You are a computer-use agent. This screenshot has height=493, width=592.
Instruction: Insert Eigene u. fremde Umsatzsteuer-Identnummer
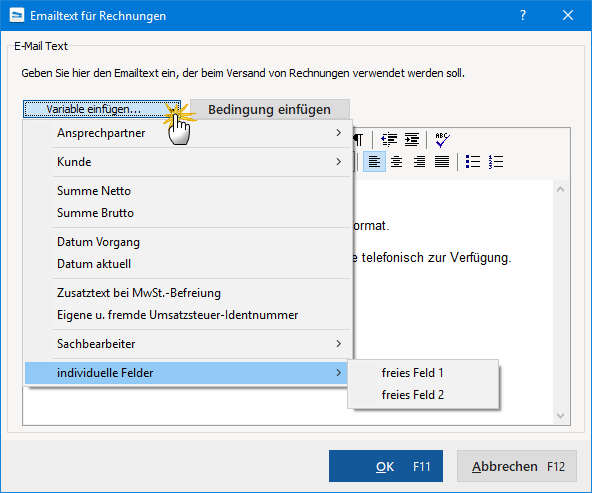(188, 315)
